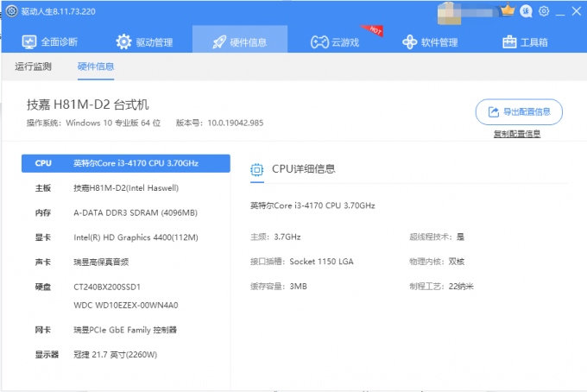Select the 网卡 PCIe GbE row
The height and width of the screenshot is (392, 587).
[x=125, y=330]
